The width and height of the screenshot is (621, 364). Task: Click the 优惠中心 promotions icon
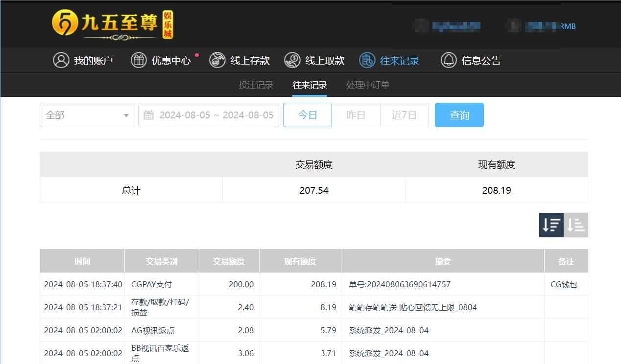[139, 60]
